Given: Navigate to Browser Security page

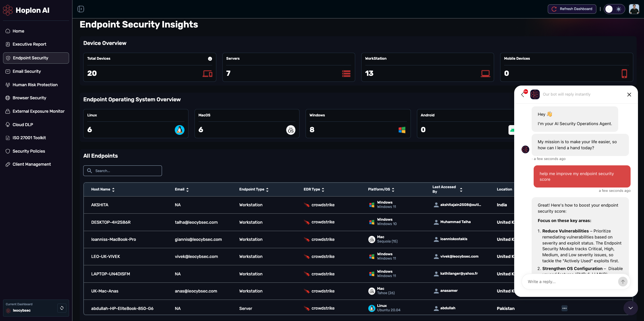Looking at the screenshot, I should pyautogui.click(x=30, y=98).
